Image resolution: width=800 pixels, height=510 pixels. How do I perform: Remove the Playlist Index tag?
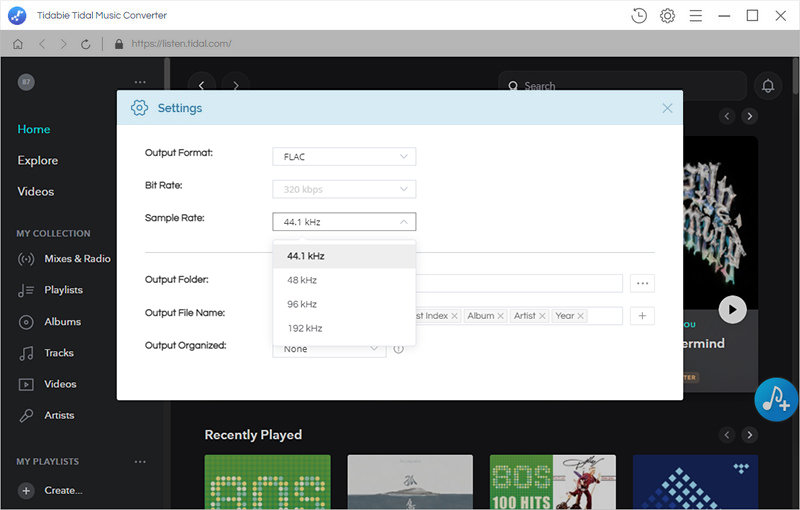click(x=454, y=316)
